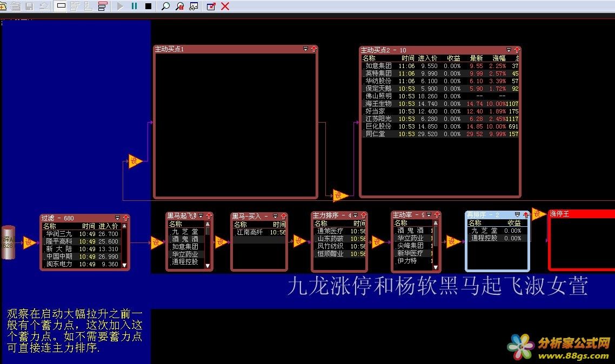This screenshot has height=364, width=615.
Task: Click the 最新 column header in 主动买点2
Action: [476, 58]
